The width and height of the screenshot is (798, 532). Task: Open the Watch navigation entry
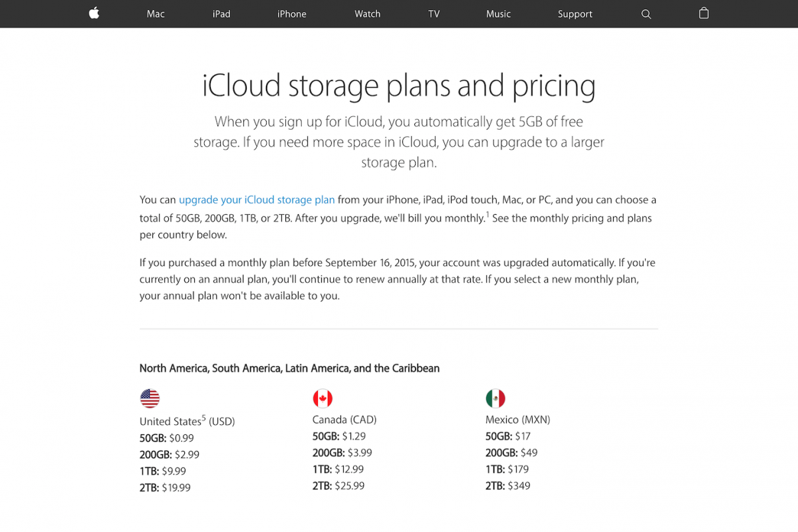(x=367, y=13)
